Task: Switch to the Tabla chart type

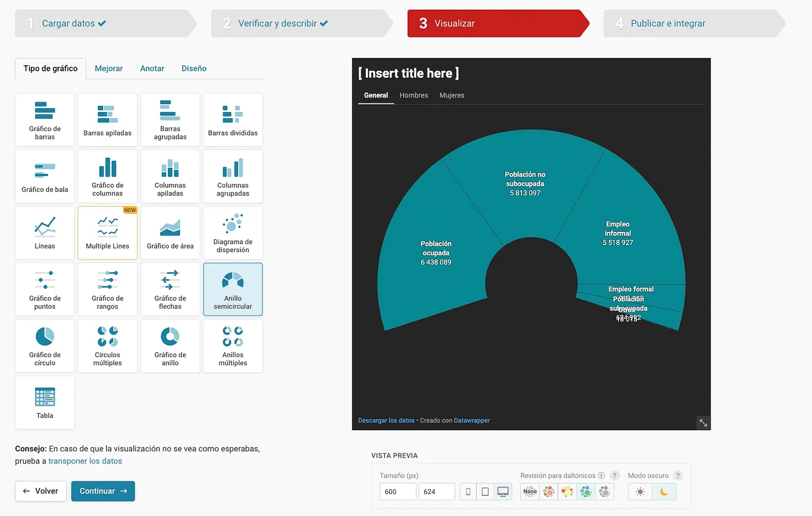Action: (x=45, y=402)
